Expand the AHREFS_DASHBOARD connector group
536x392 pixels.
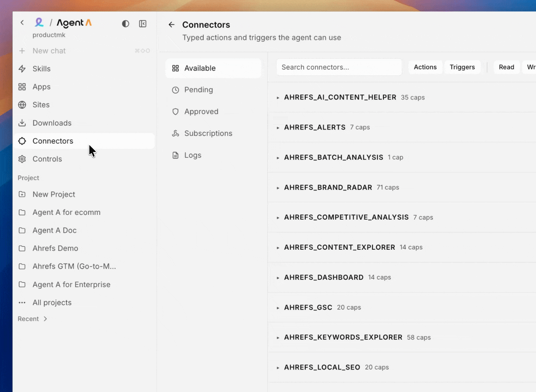tap(278, 278)
